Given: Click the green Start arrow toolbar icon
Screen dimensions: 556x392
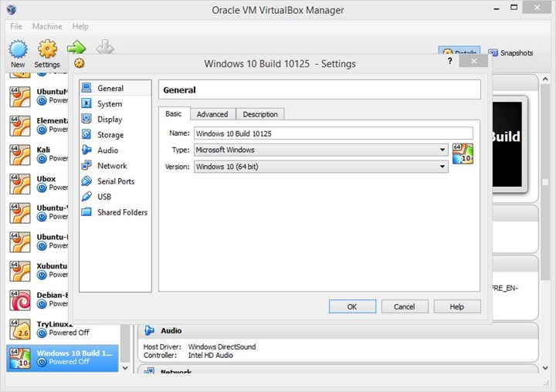Looking at the screenshot, I should coord(76,47).
